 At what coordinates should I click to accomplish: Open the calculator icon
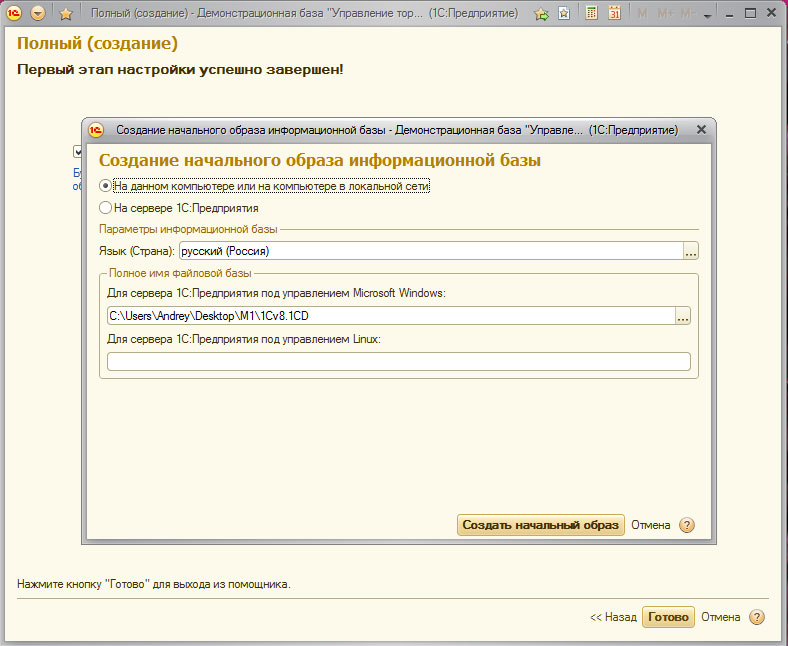point(592,13)
